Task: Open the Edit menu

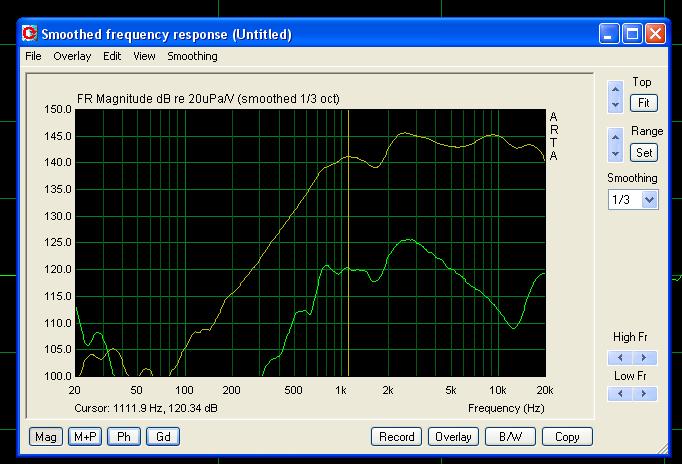Action: click(x=112, y=56)
